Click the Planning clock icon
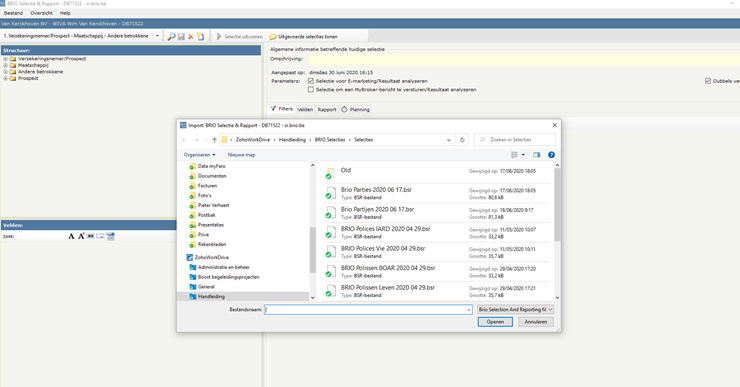The image size is (740, 387). (x=344, y=109)
